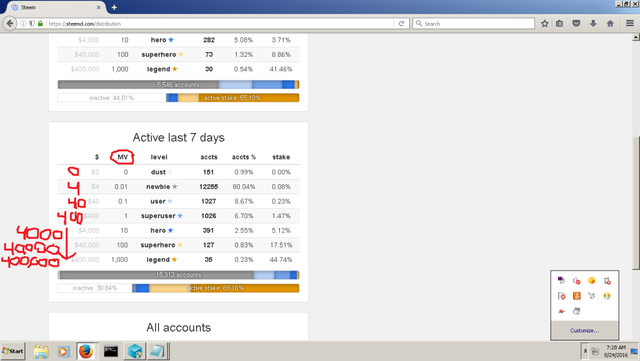Screen dimensions: 640x361
Task: Open the Firefox hamburger menu
Action: coord(630,24)
